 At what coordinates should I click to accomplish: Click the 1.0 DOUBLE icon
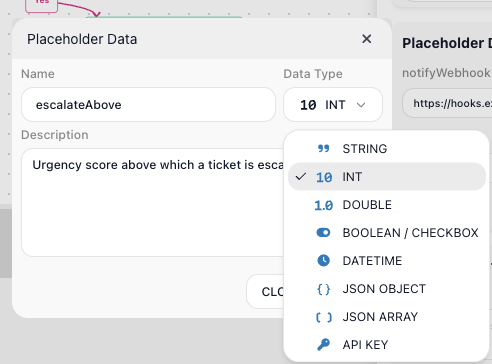click(324, 205)
